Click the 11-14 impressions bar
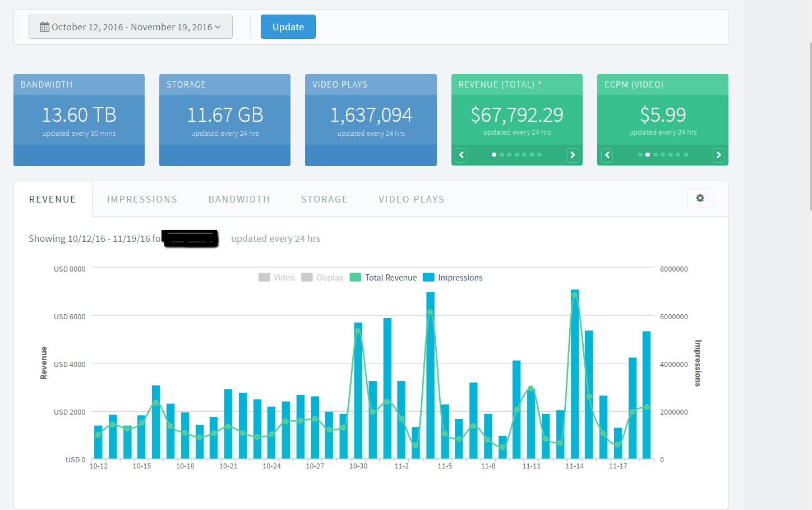 [575, 374]
